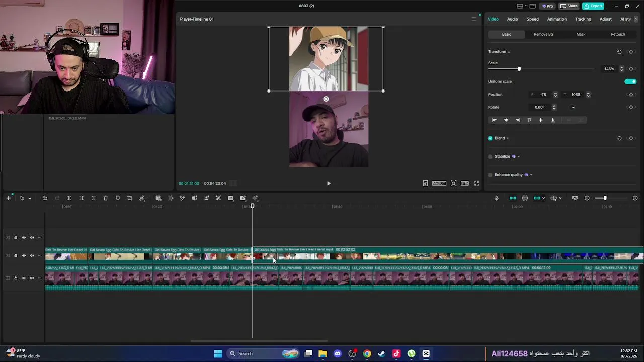Click the Share button
644x362 pixels.
pyautogui.click(x=569, y=6)
